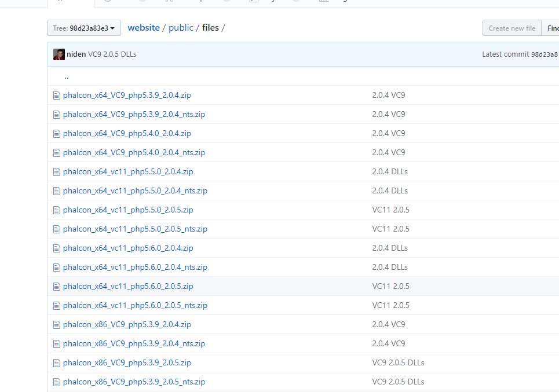Open phalcon_x64_VC9_php5.3.9_2.0.4_nts.zip file
559x392 pixels.
[134, 115]
